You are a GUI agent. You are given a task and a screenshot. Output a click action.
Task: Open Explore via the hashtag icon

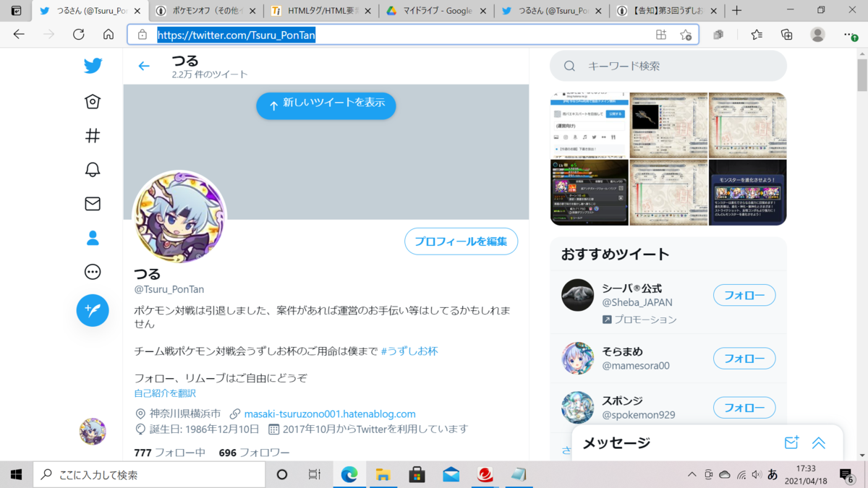point(93,135)
